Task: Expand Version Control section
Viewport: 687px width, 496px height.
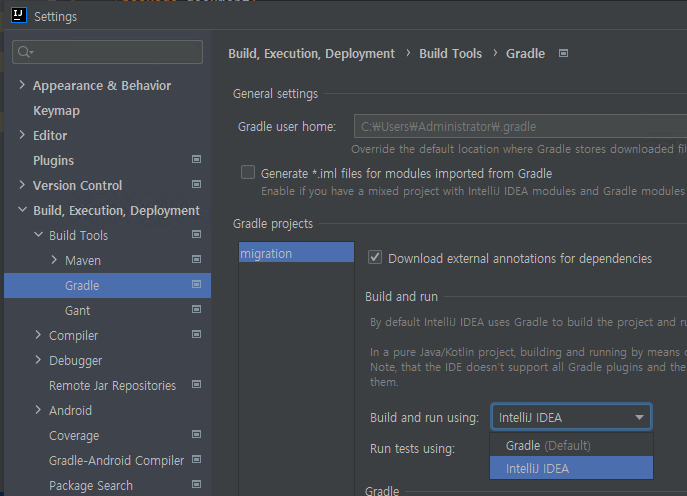Action: 22,185
